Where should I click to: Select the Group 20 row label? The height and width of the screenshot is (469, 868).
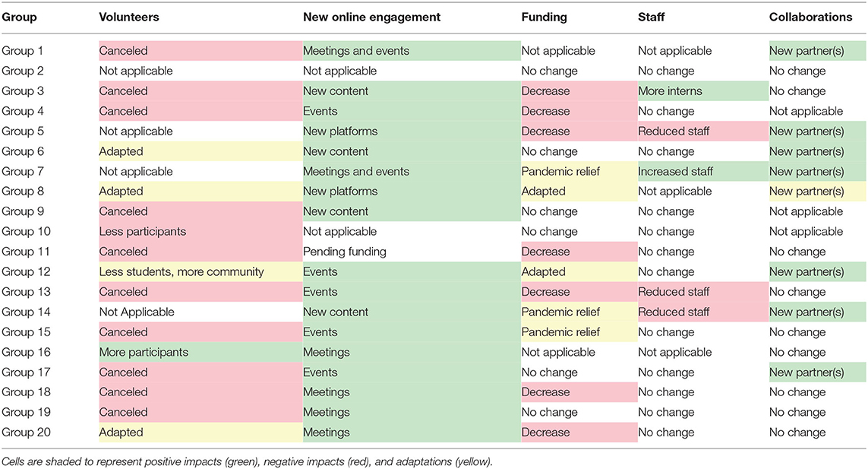[x=26, y=433]
